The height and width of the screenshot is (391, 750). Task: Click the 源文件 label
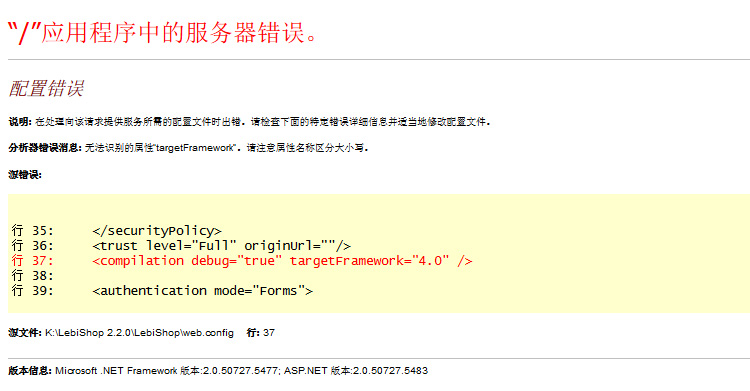coord(25,333)
